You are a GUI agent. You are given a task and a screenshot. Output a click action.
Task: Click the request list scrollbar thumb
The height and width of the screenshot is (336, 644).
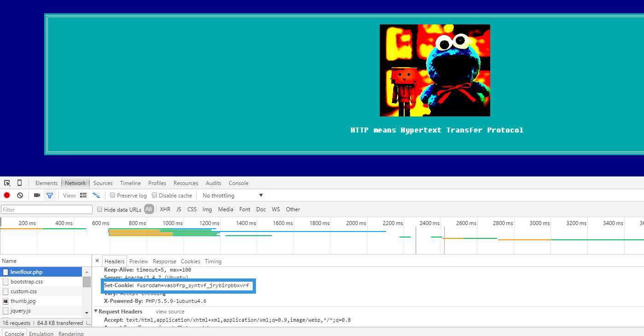(87, 282)
